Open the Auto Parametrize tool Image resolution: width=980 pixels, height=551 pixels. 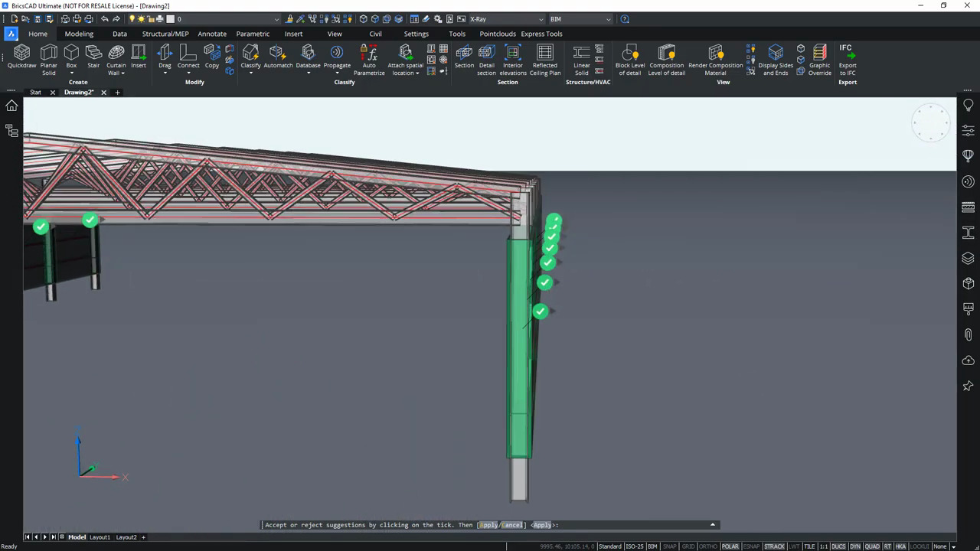pyautogui.click(x=369, y=60)
